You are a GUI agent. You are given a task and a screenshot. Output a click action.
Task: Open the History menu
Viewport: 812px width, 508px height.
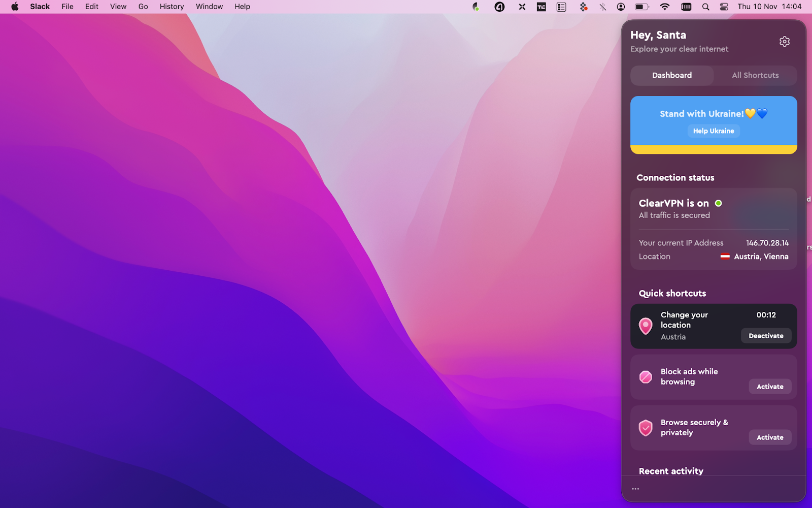[x=172, y=7]
